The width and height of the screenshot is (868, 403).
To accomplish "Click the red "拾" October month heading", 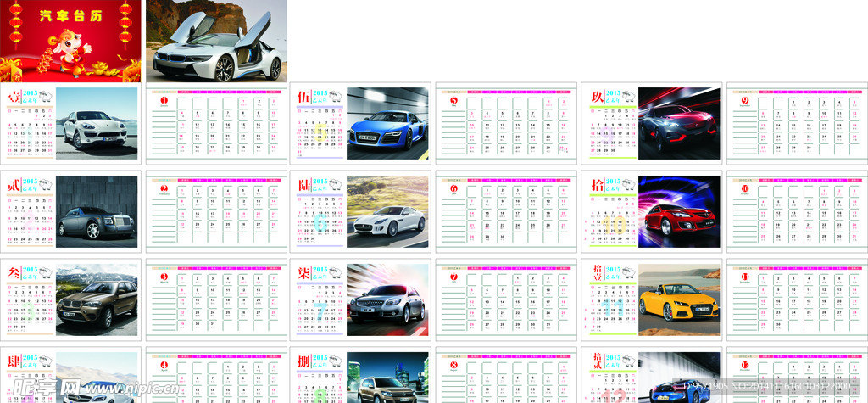I will pos(598,185).
